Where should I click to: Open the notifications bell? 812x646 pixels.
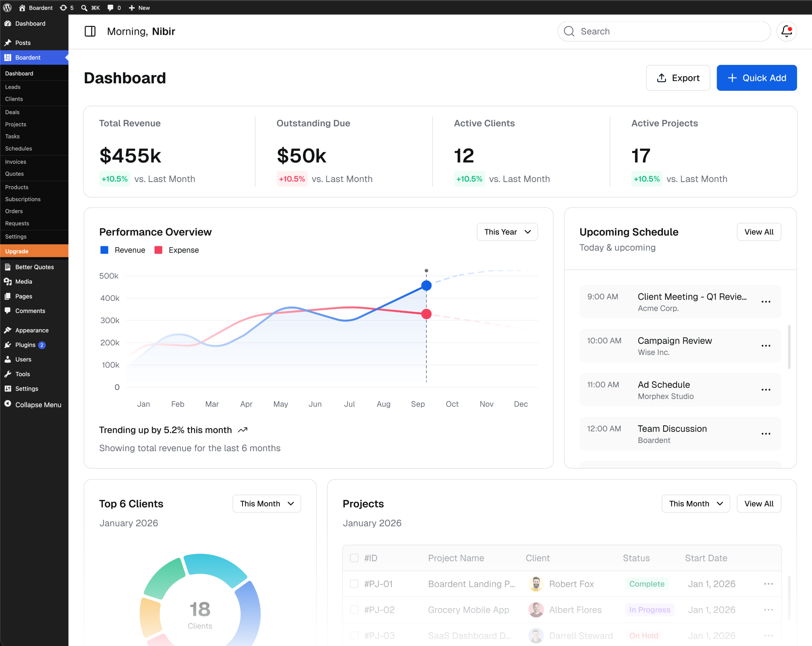786,31
